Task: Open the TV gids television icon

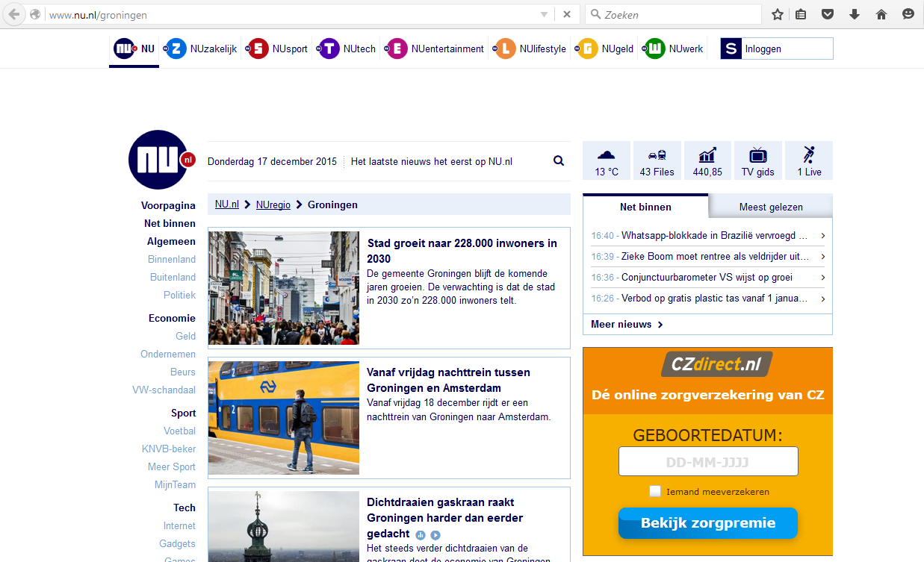Action: click(757, 160)
